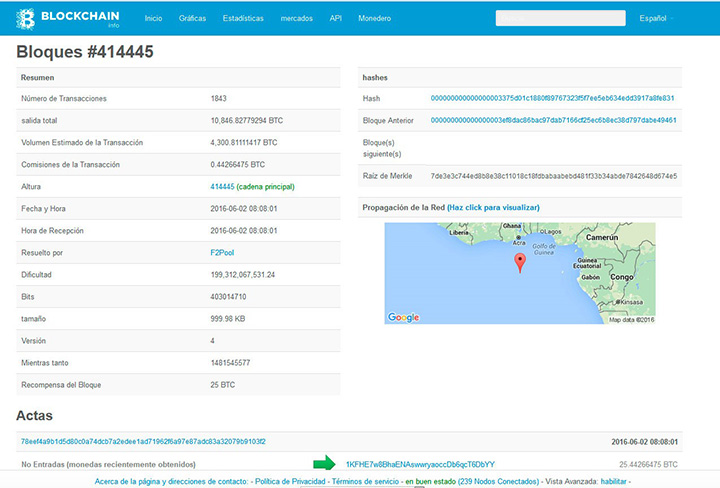Select Estadísticas in the top navigation

tap(243, 18)
